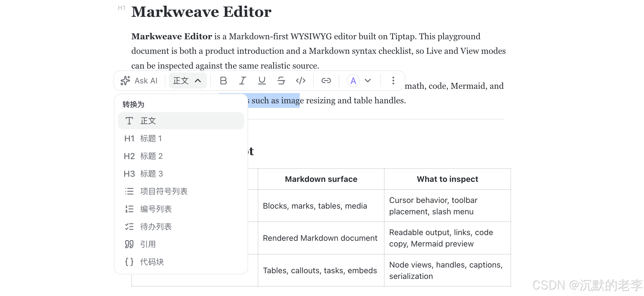Convert block to 代码块
The height and width of the screenshot is (296, 644).
(181, 262)
